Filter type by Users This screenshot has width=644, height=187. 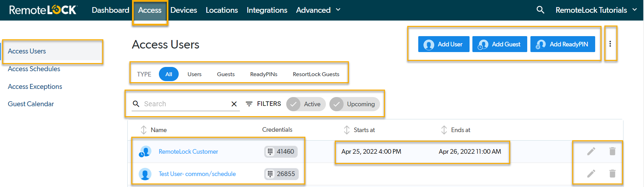point(195,74)
